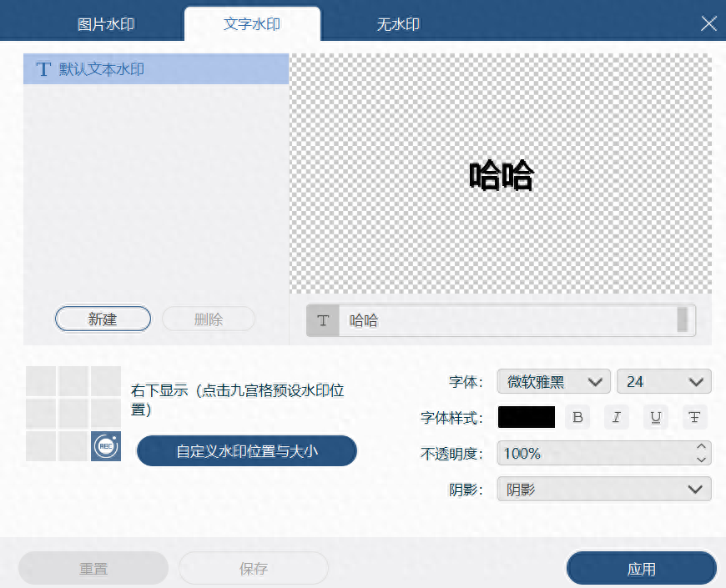Apply italic style to the watermark text
Image resolution: width=726 pixels, height=588 pixels.
click(617, 417)
